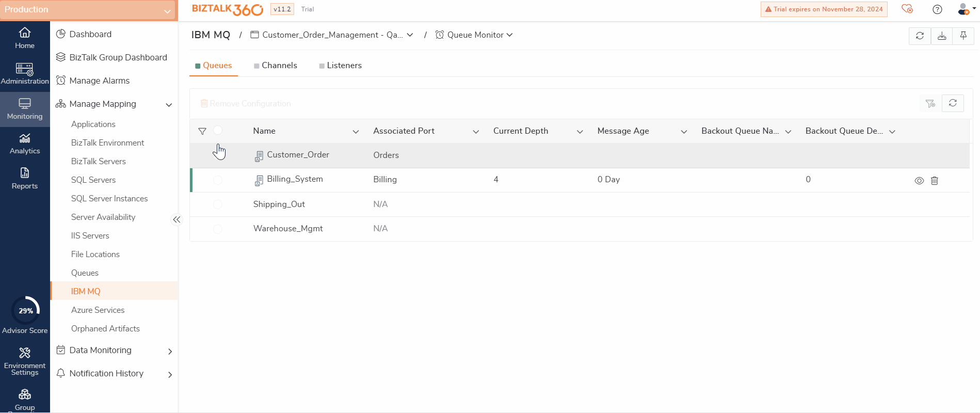Select the Shipping_Out row checkbox
The width and height of the screenshot is (980, 413).
pos(218,204)
